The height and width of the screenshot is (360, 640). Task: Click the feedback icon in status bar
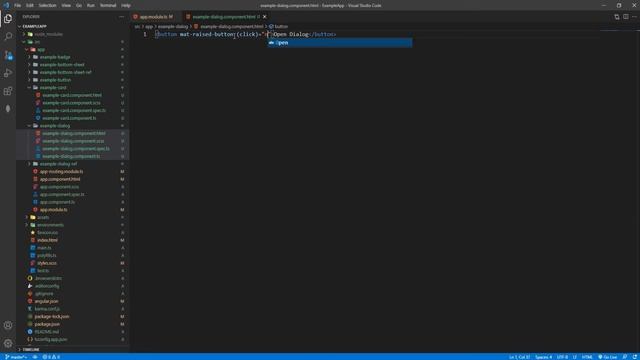624,357
